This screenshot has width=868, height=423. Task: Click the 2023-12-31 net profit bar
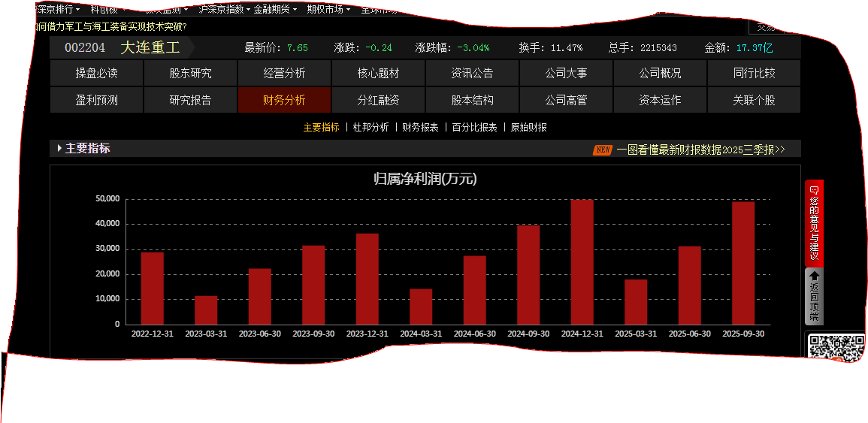pyautogui.click(x=367, y=279)
